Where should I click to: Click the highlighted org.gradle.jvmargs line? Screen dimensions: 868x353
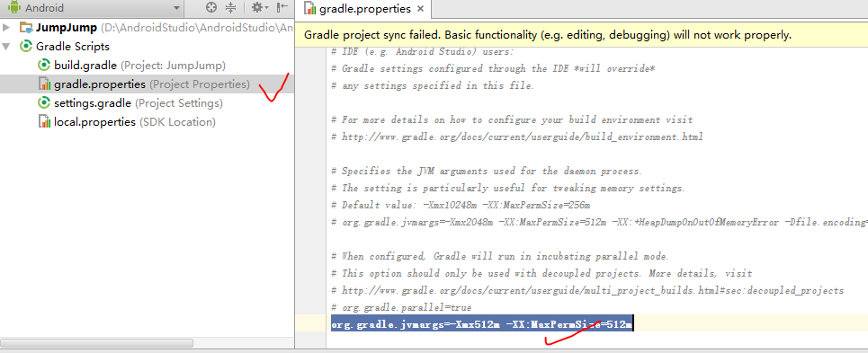pyautogui.click(x=481, y=324)
